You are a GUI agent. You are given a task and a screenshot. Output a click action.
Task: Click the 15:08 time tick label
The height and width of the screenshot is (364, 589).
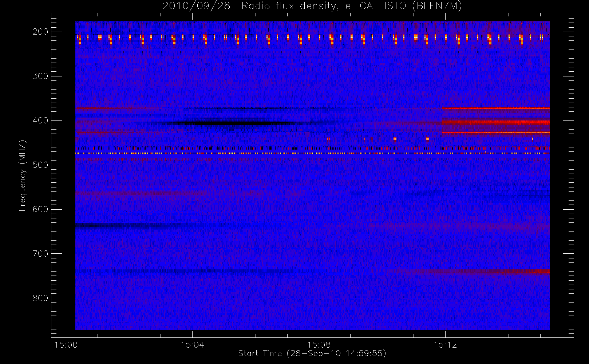tap(319, 345)
